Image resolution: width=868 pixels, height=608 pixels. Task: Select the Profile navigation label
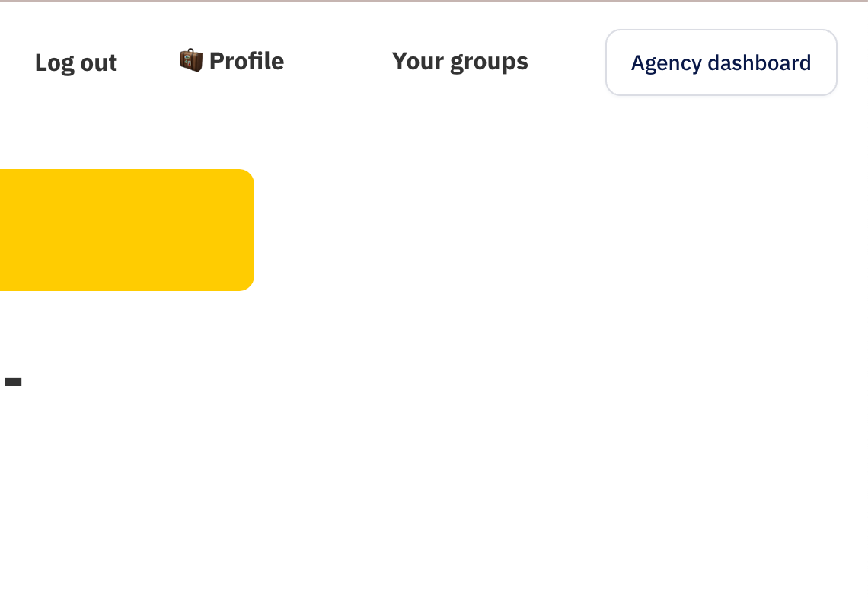pos(246,61)
